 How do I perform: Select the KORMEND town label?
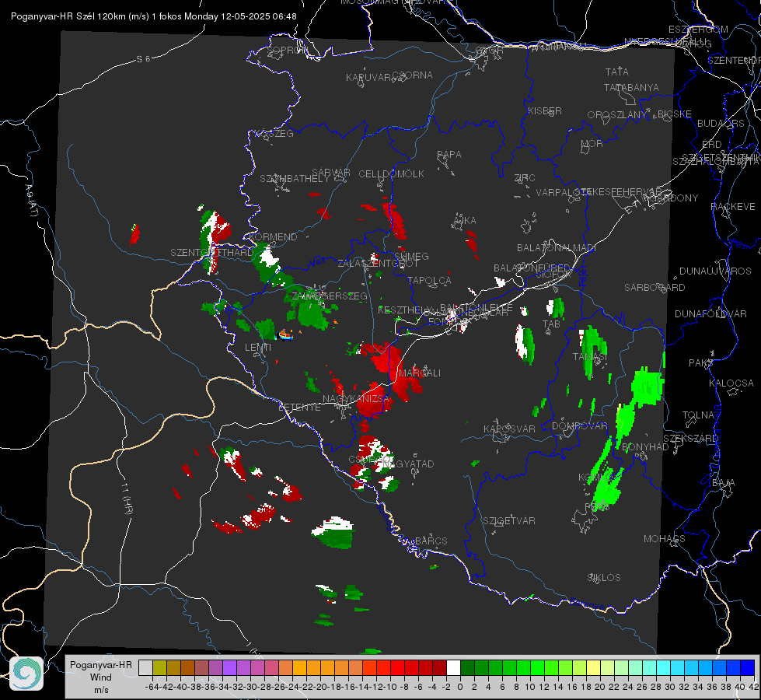click(273, 237)
